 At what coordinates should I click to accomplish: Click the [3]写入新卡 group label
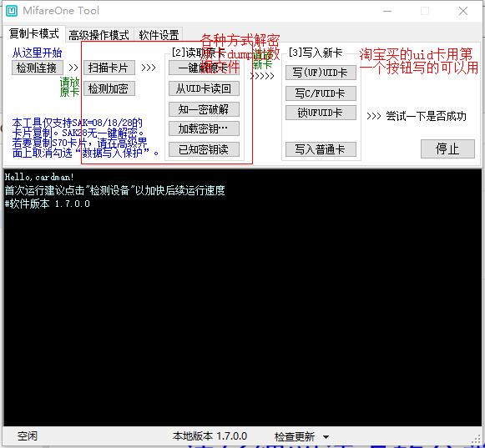(x=316, y=53)
